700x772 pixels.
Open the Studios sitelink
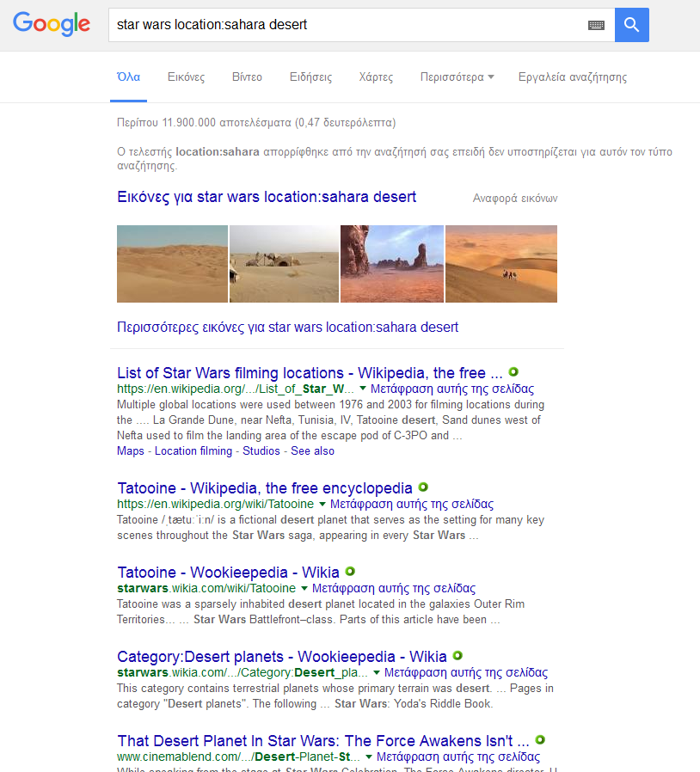tap(261, 451)
